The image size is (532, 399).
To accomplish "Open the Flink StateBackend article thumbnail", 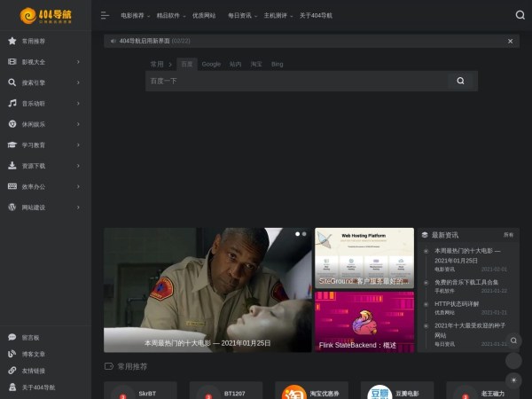I will (x=364, y=322).
